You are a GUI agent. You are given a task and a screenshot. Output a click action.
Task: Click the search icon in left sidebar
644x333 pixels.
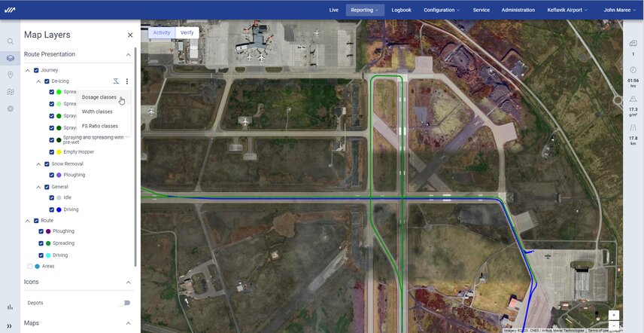(x=11, y=41)
